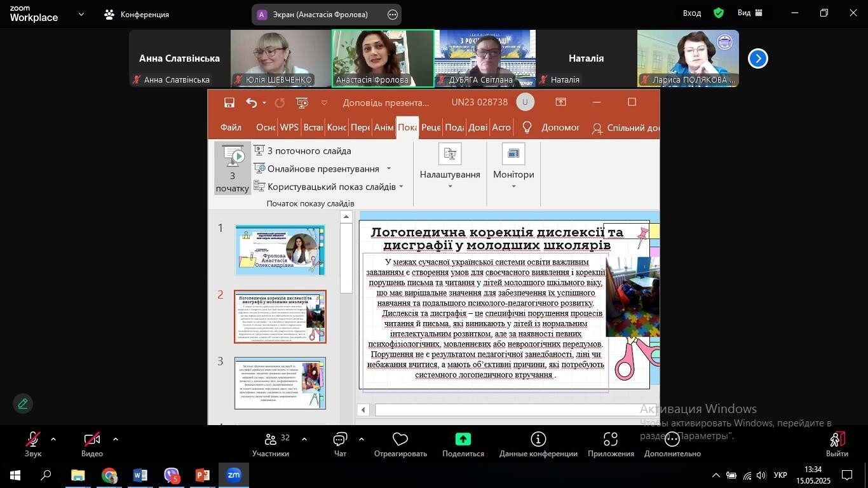Expand audio options arrow beside microphone
This screenshot has height=488, width=868.
[53, 439]
